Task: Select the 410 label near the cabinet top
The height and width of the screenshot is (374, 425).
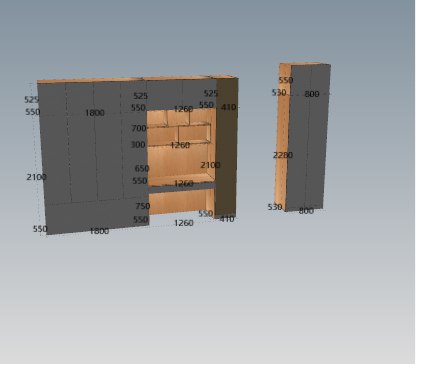Action: [228, 107]
